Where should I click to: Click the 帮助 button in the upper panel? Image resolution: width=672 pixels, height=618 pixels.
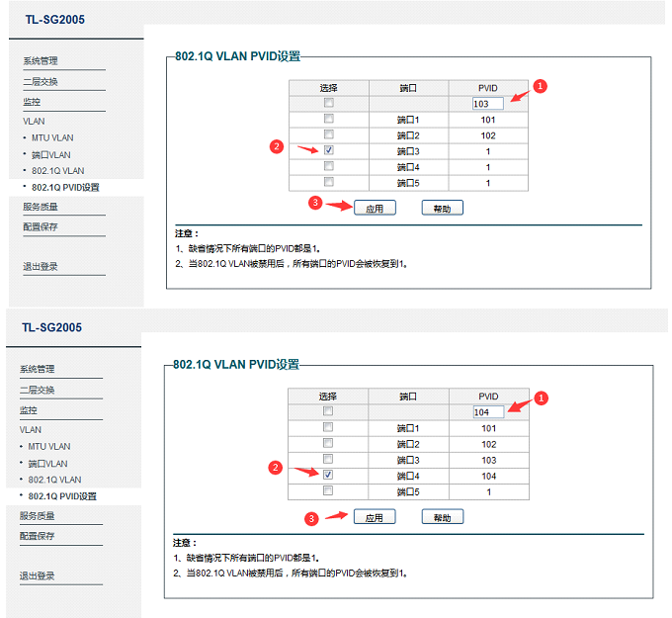click(442, 208)
